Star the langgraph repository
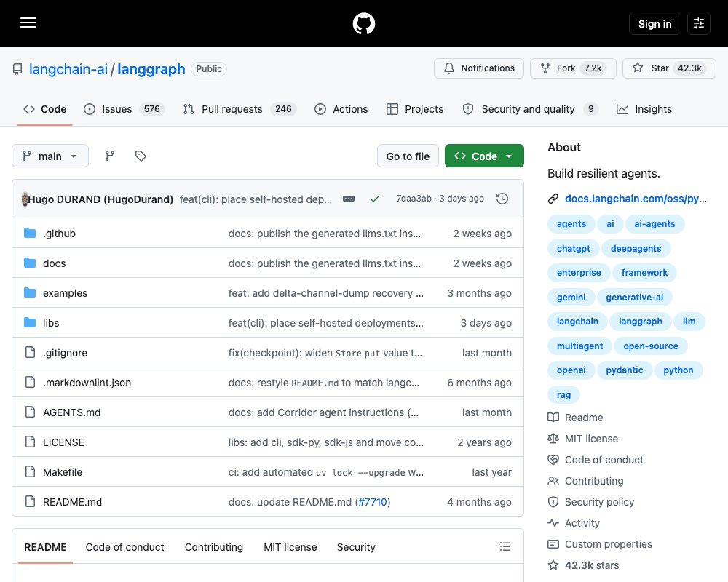This screenshot has height=582, width=728. coord(669,68)
